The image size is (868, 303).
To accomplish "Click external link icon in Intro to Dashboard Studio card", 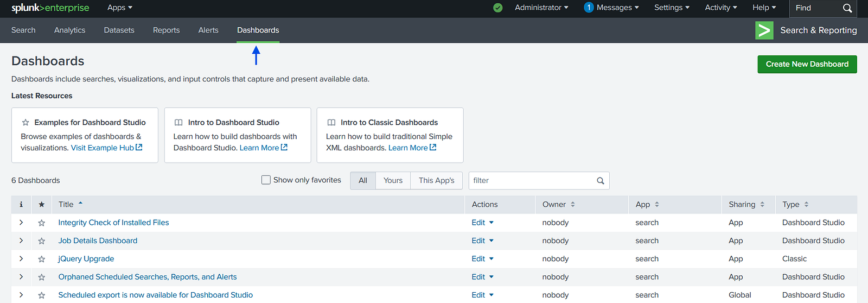I will coord(284,147).
